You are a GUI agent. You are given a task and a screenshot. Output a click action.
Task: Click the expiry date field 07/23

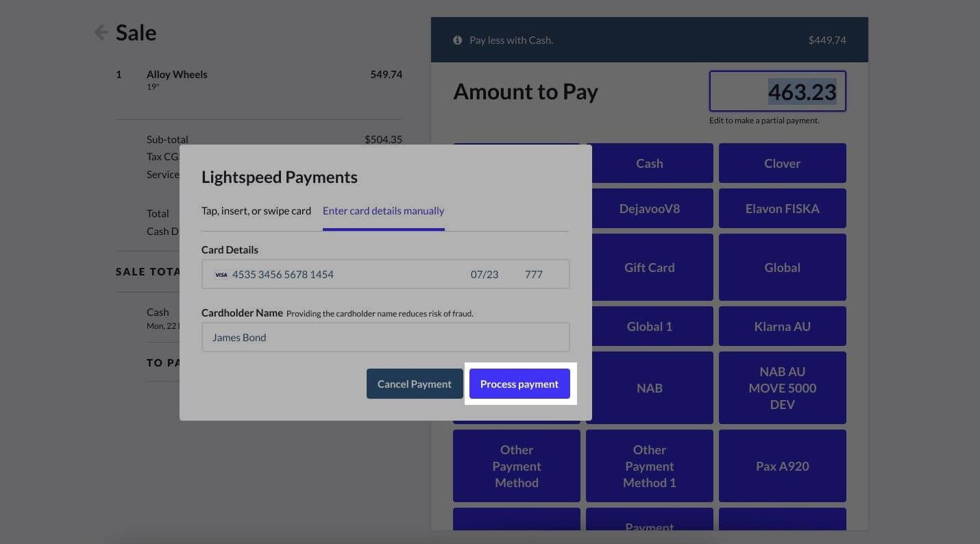(x=485, y=275)
